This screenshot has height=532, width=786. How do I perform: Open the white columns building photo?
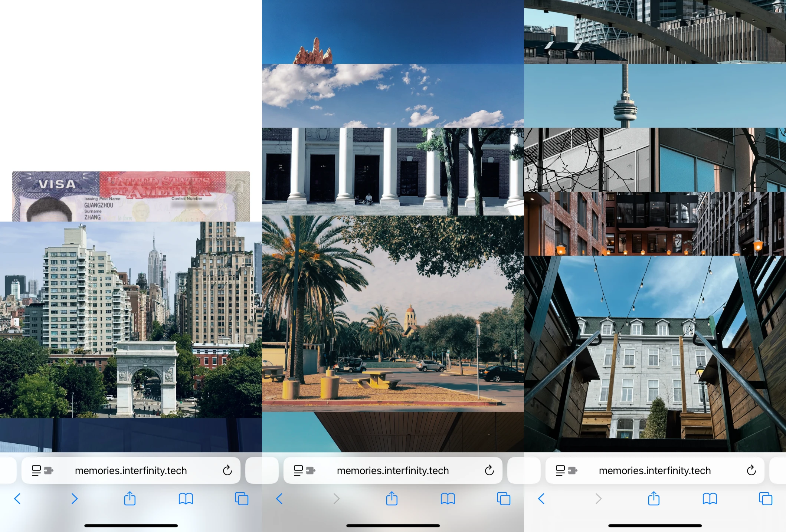pyautogui.click(x=393, y=171)
